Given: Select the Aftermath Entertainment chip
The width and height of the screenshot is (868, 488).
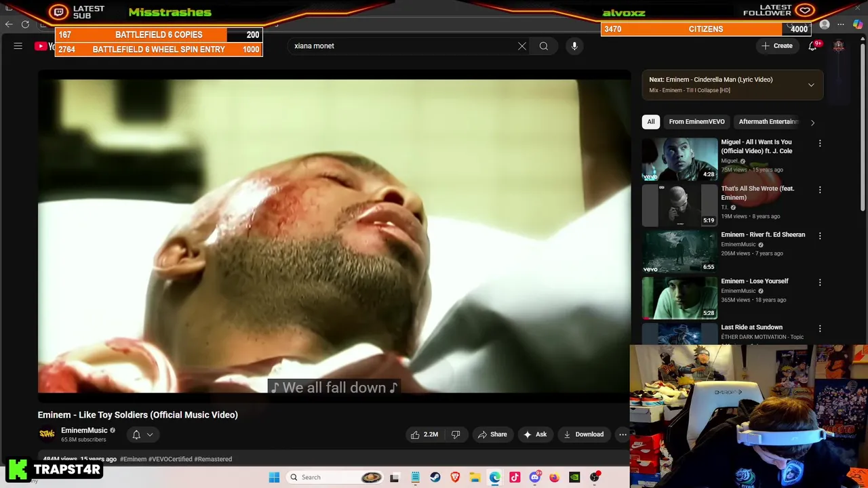Looking at the screenshot, I should click(768, 121).
